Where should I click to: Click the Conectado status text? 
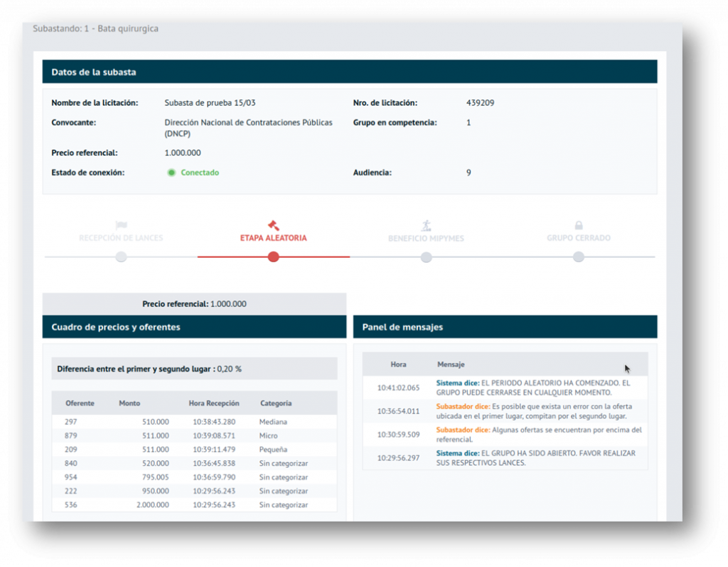[x=200, y=173]
